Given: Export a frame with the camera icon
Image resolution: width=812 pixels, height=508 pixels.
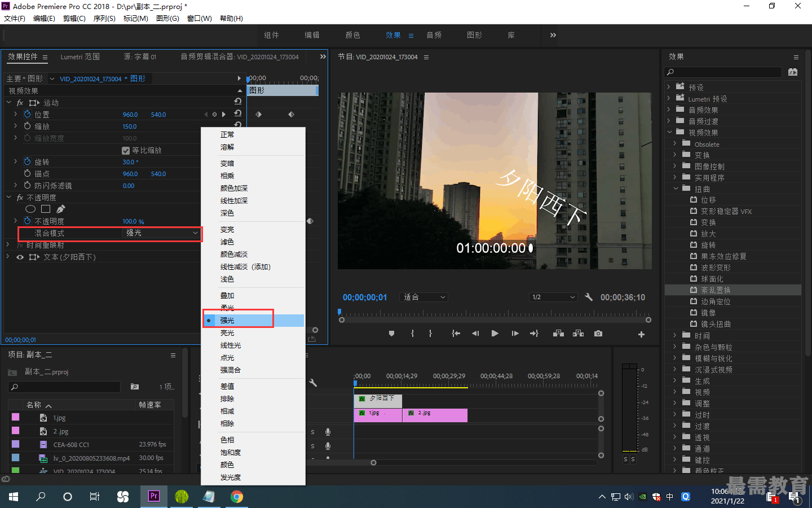Looking at the screenshot, I should [598, 334].
